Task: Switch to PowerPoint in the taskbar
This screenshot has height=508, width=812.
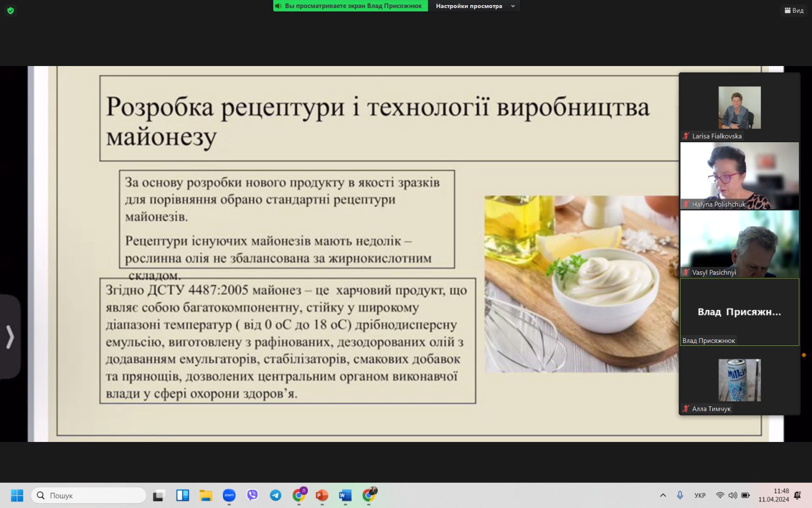Action: [x=322, y=495]
